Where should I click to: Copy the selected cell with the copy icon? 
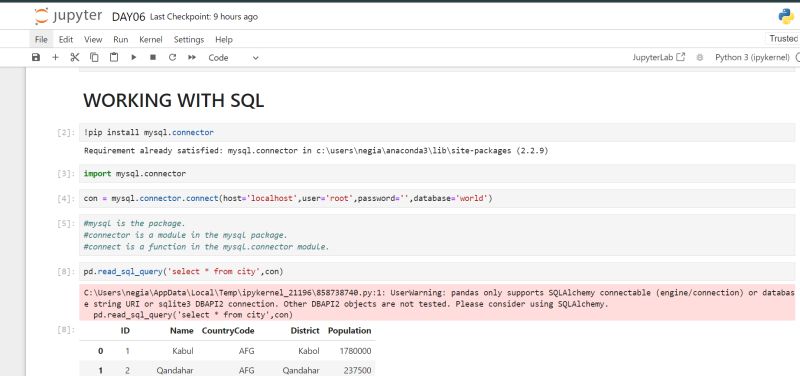click(94, 58)
